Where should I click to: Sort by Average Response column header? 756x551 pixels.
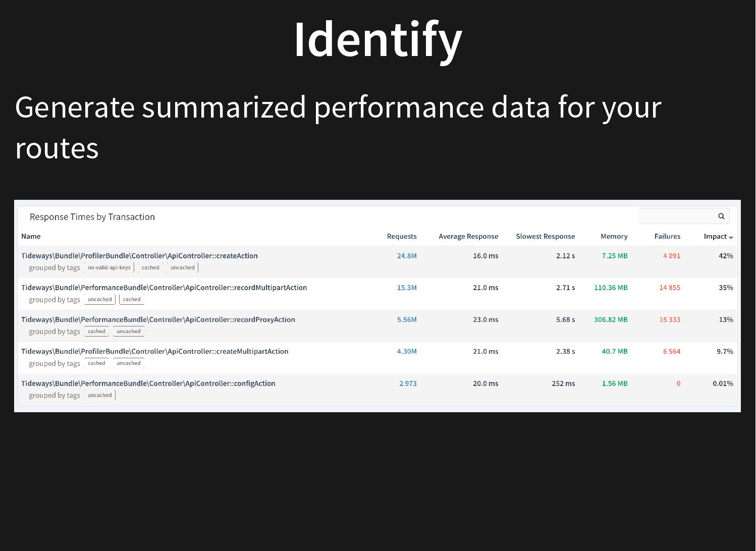tap(468, 236)
